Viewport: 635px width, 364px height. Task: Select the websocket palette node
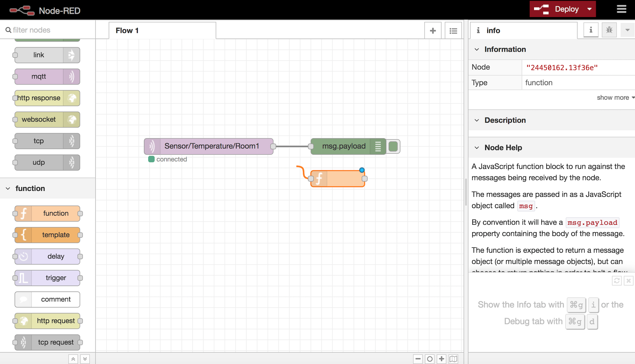point(47,119)
